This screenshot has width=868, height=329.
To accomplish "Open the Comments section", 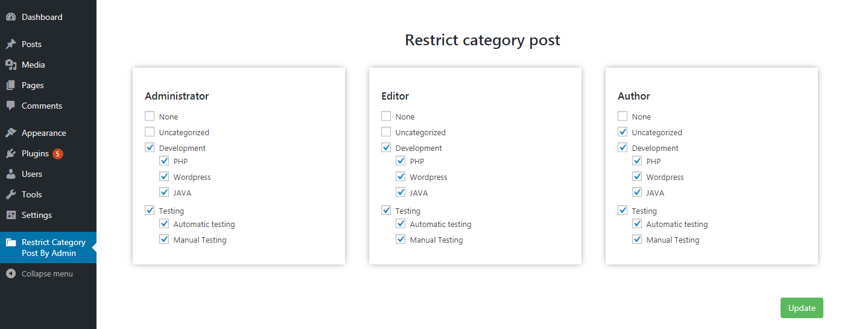I will [48, 106].
